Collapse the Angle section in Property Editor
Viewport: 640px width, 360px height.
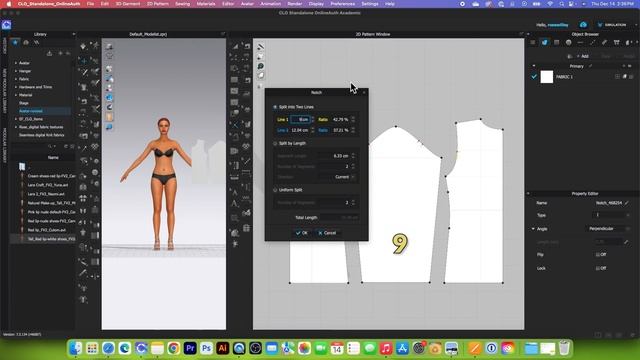[533, 229]
